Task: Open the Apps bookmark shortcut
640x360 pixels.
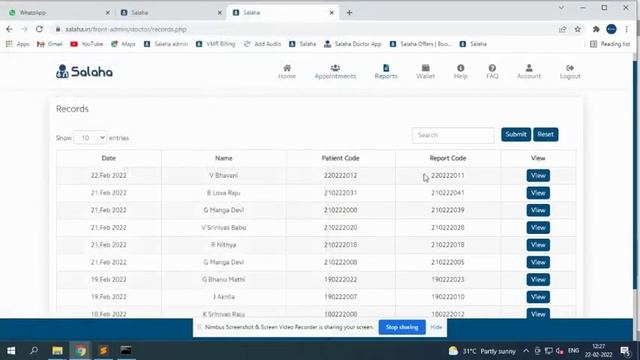Action: point(18,44)
